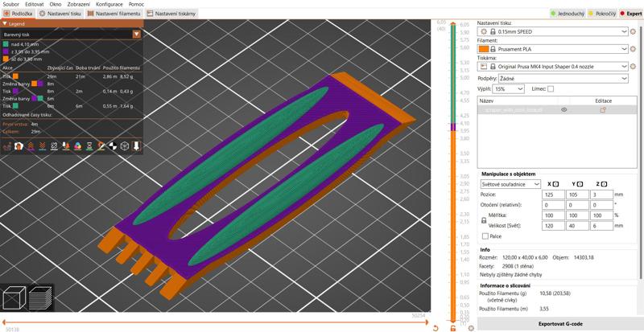
Task: Select Expert mode
Action: [631, 14]
